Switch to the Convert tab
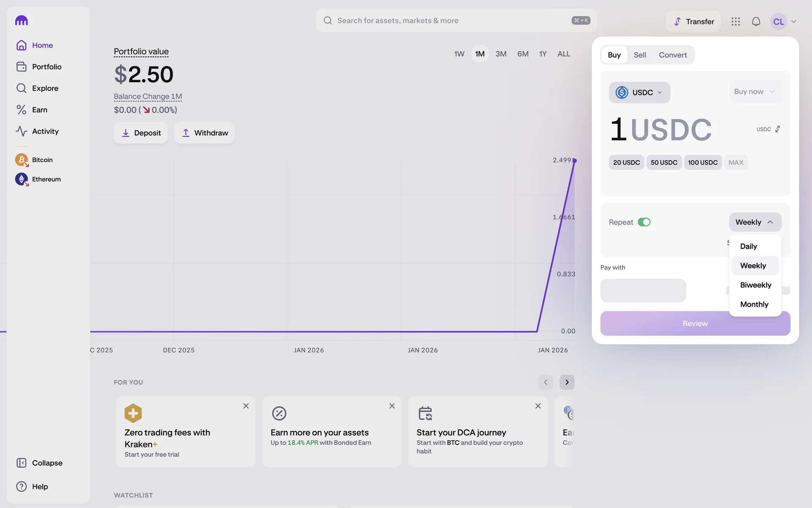 (x=672, y=55)
